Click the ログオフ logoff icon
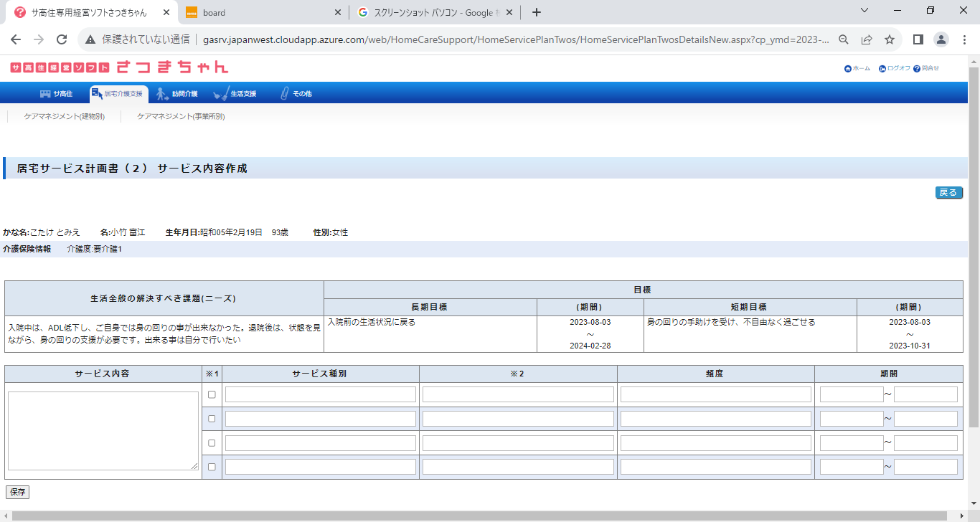This screenshot has height=522, width=980. click(x=882, y=69)
